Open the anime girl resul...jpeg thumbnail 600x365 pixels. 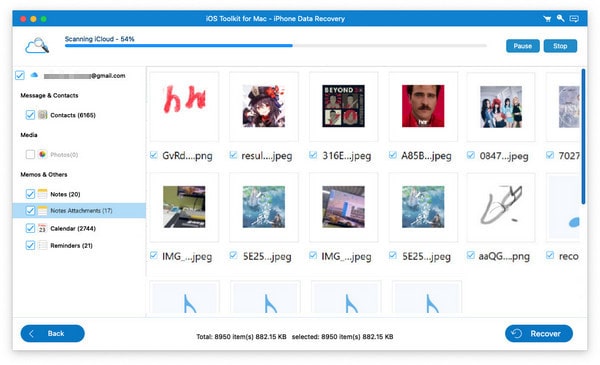click(x=264, y=106)
